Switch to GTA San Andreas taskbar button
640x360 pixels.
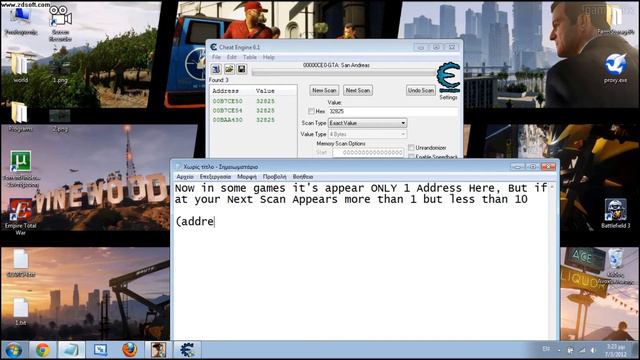158,350
